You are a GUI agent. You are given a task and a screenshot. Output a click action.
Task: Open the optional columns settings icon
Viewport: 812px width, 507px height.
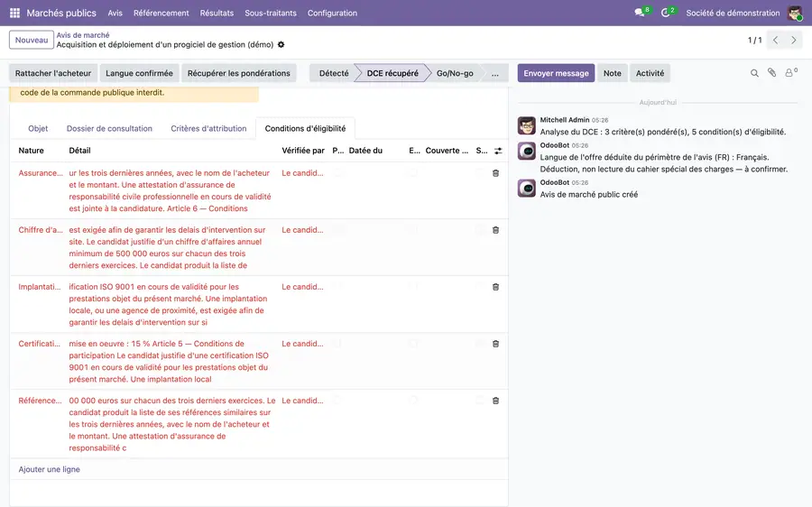[498, 151]
